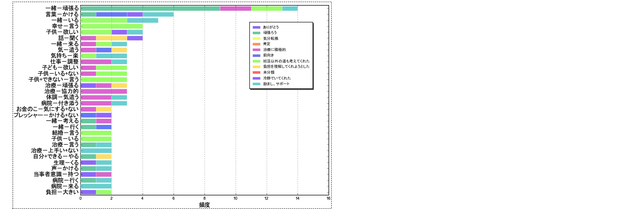Image resolution: width=644 pixels, height=209 pixels.
Task: Select the 気分転換 legend label
Action: tap(271, 38)
